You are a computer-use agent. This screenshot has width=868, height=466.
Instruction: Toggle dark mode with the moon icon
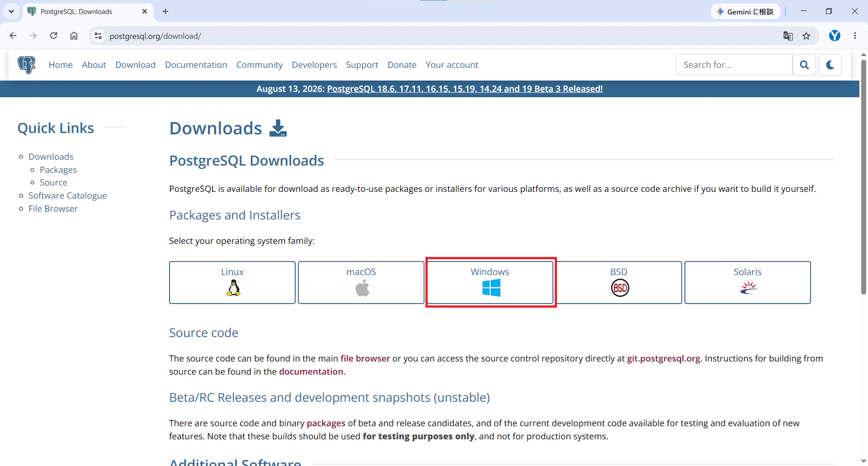click(x=830, y=65)
